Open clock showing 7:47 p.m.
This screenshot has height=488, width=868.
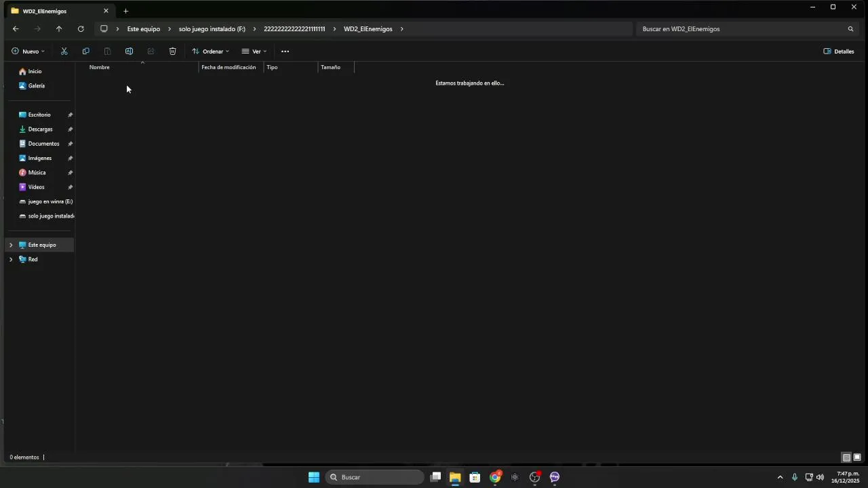[x=846, y=477]
